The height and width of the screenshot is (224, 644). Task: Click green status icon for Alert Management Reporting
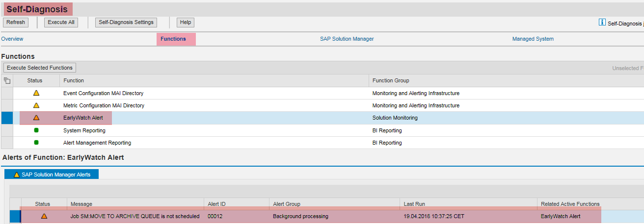[36, 143]
